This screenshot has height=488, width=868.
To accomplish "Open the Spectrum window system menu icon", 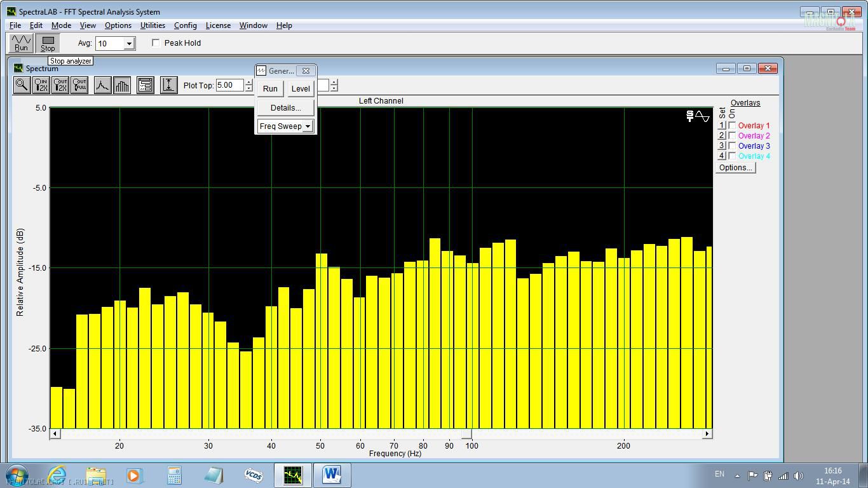I will [18, 68].
